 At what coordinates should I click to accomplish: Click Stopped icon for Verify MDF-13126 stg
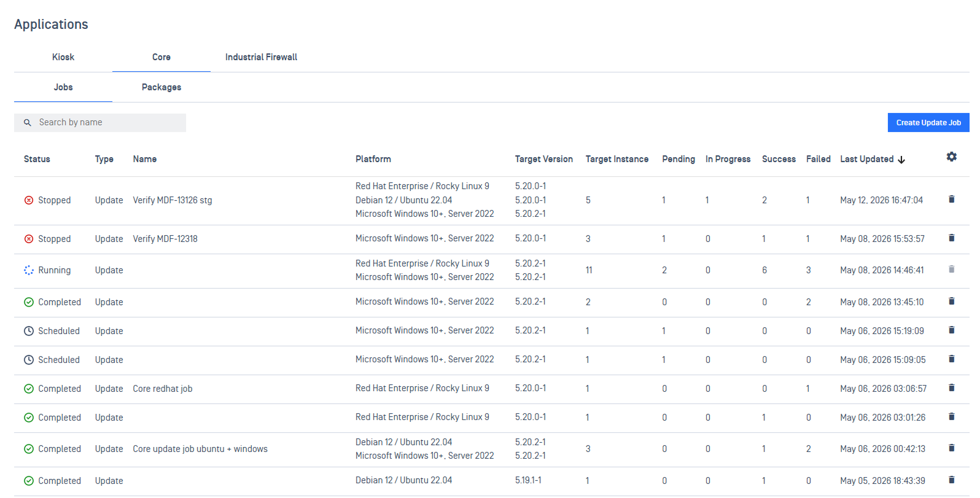coord(29,200)
